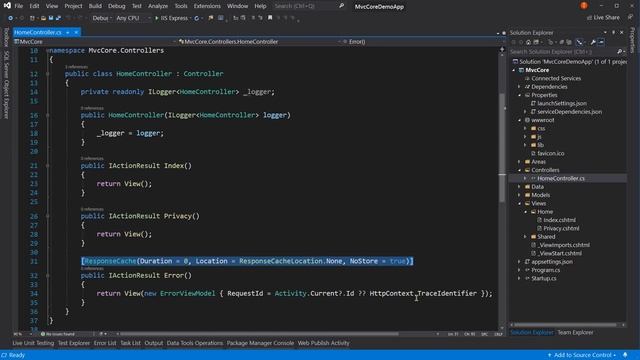This screenshot has height=360, width=640.
Task: Click the Save toolbar icon
Action: pyautogui.click(x=51, y=18)
